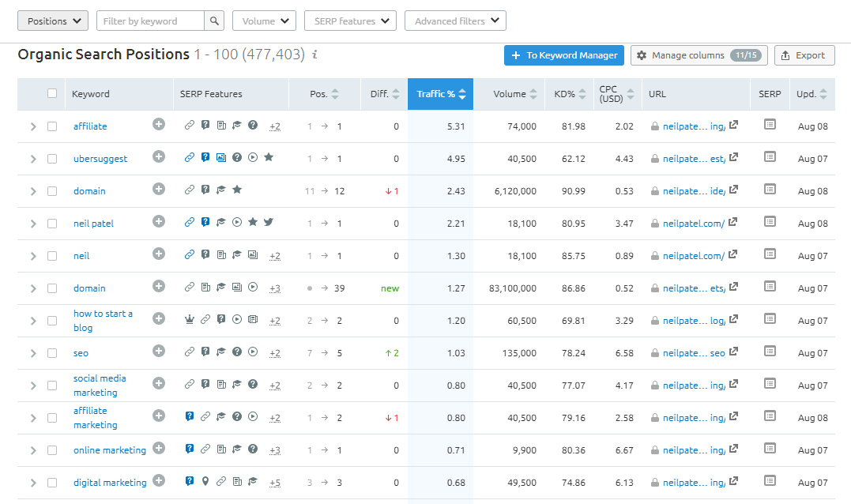
Task: Open external URL icon in 'neil patel' row
Action: 732,222
